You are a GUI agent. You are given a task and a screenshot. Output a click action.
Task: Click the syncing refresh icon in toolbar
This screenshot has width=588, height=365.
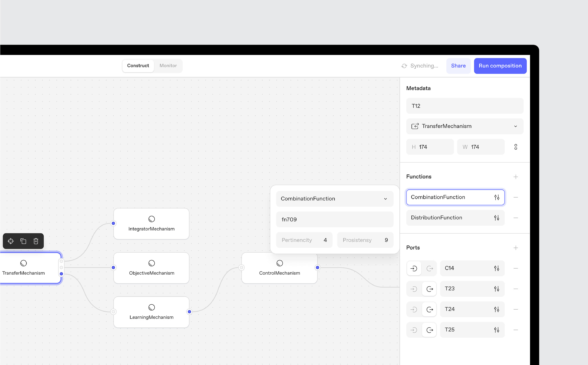(x=405, y=66)
